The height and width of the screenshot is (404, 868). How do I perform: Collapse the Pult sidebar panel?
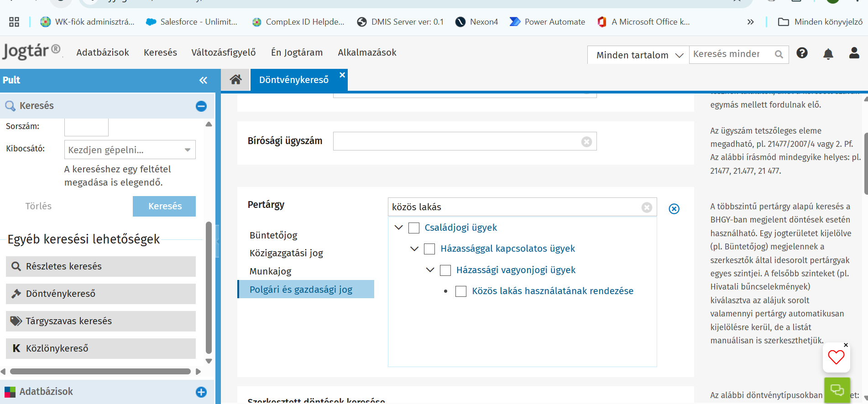point(203,80)
